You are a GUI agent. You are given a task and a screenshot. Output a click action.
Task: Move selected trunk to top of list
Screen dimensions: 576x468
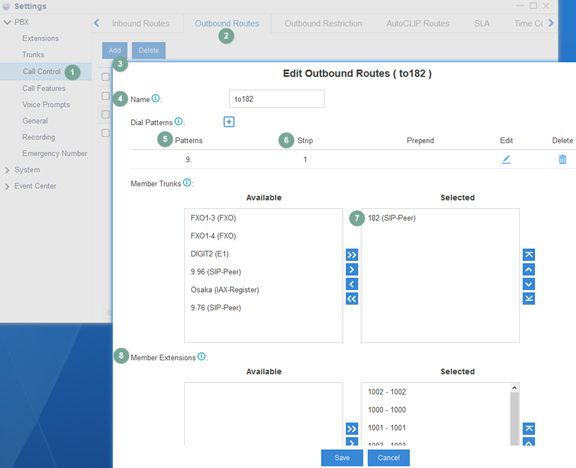[x=529, y=255]
